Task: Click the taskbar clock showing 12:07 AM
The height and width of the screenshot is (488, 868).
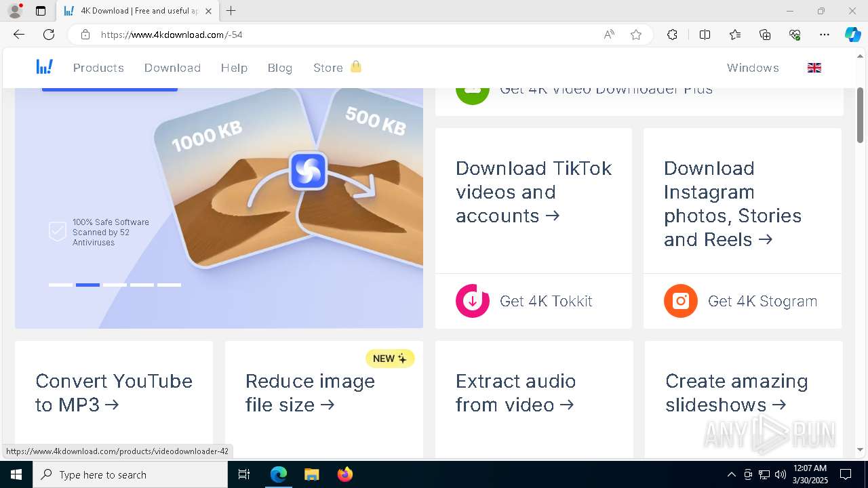Action: (x=810, y=474)
